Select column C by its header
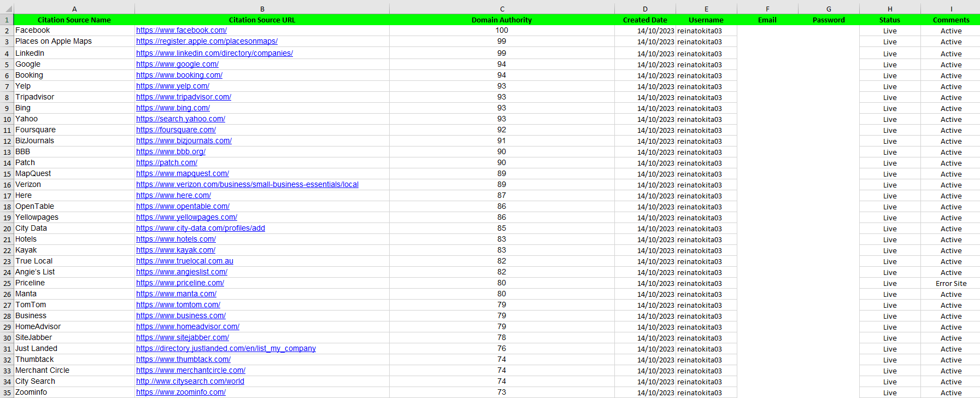This screenshot has width=980, height=398. click(502, 9)
